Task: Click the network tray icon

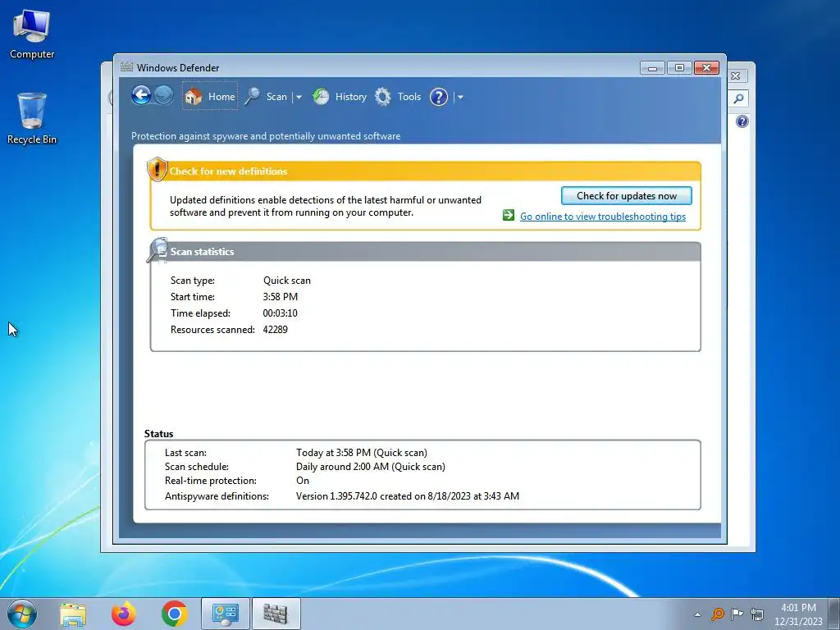Action: coord(757,614)
